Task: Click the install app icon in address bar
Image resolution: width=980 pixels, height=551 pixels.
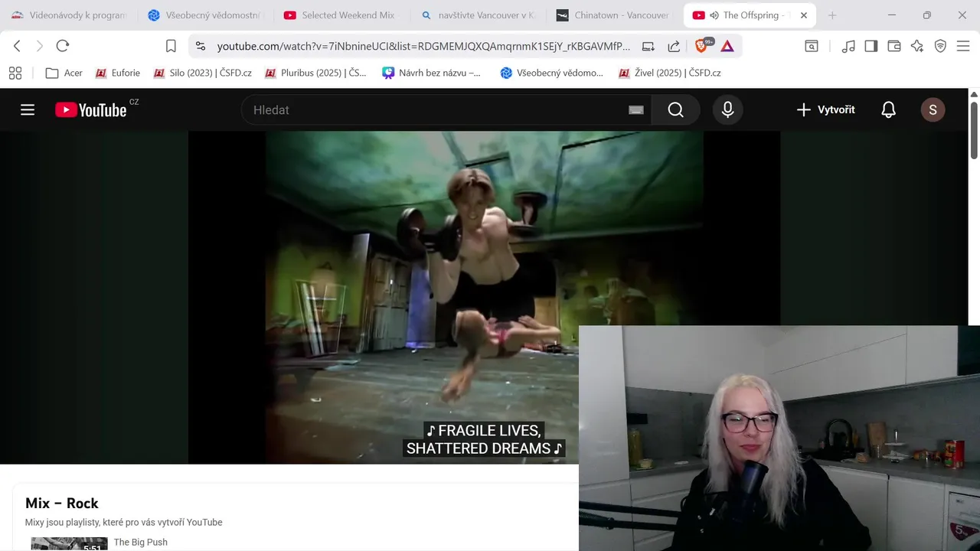Action: pos(648,46)
